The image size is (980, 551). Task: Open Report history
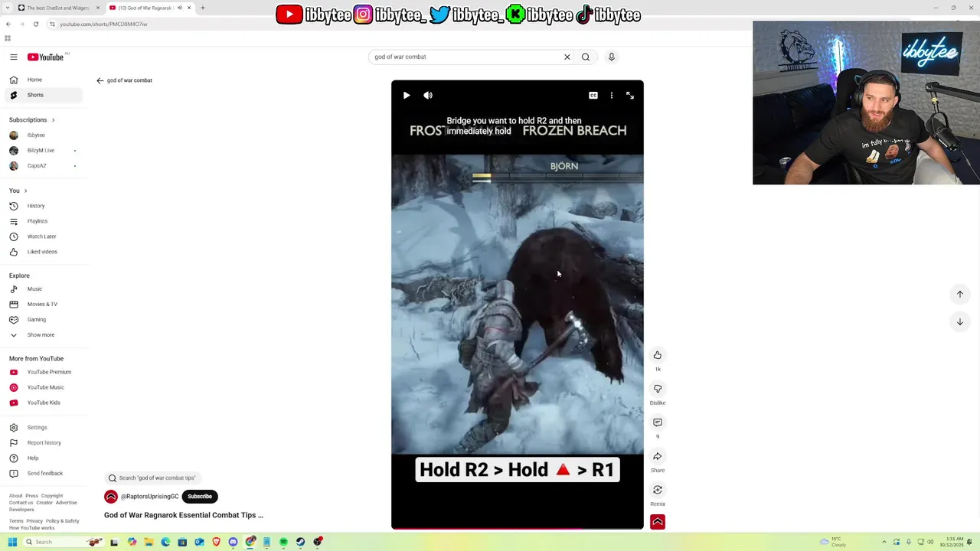[x=43, y=442]
